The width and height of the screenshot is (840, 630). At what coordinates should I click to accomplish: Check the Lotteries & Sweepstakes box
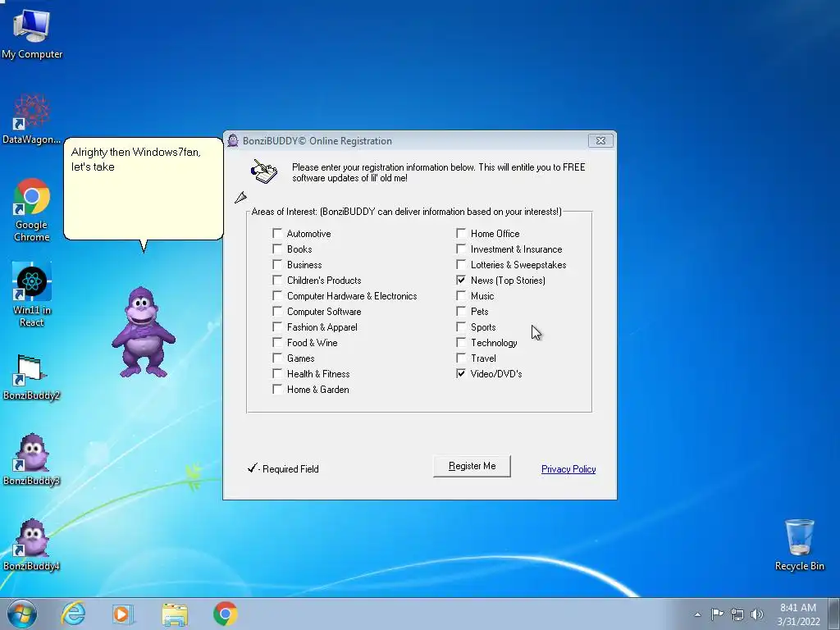(x=461, y=264)
